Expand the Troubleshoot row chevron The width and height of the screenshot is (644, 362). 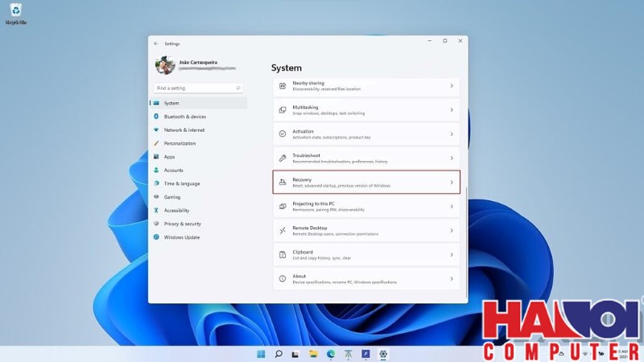pos(451,158)
